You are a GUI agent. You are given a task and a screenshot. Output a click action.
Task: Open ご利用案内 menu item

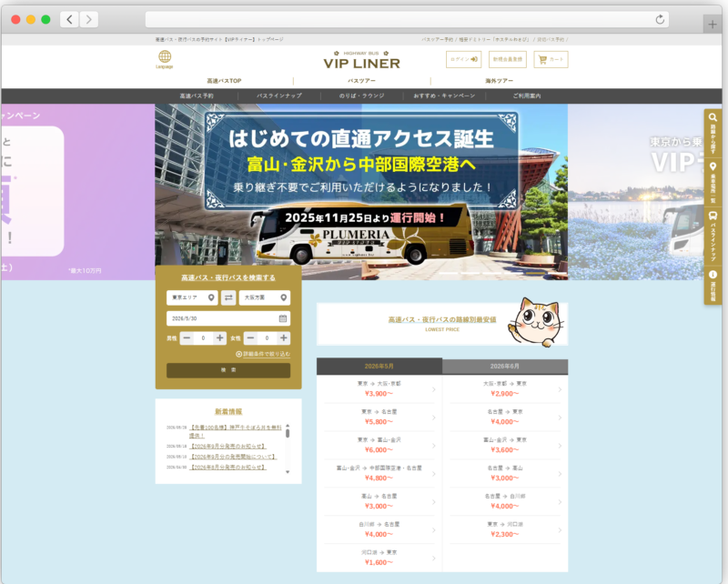pos(527,96)
